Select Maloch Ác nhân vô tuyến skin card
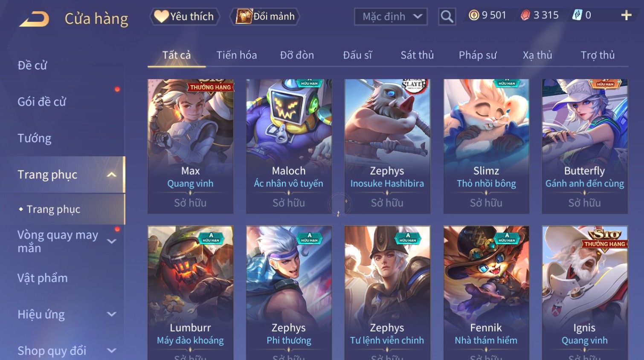The image size is (644, 360). coord(289,146)
